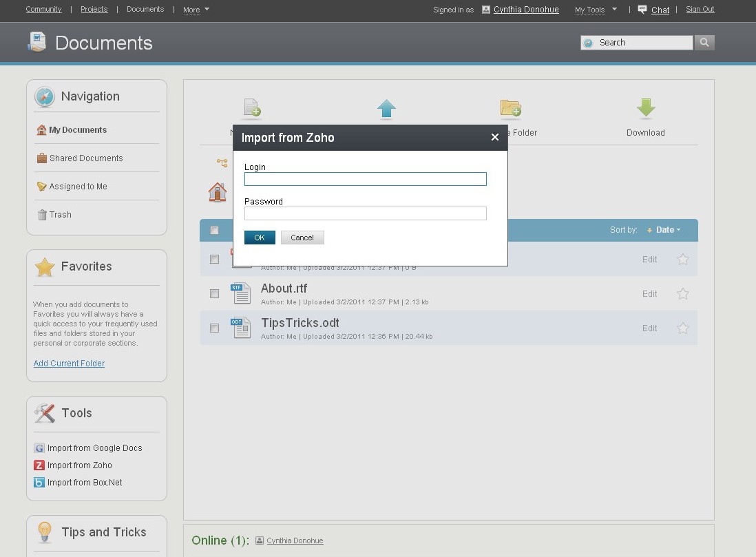756x557 pixels.
Task: Expand the More menu in top bar
Action: [196, 10]
